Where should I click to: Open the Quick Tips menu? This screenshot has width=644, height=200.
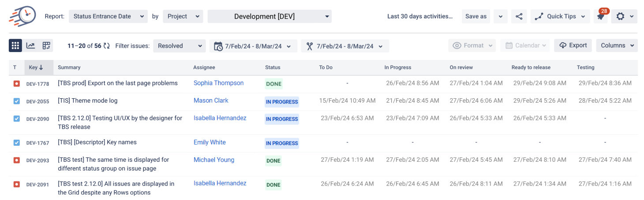[x=560, y=16]
